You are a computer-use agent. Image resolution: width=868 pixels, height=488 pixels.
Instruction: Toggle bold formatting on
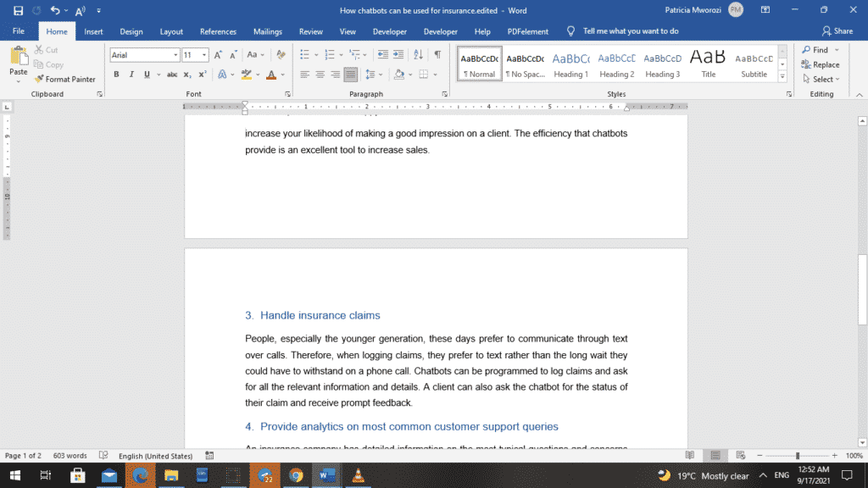tap(116, 73)
